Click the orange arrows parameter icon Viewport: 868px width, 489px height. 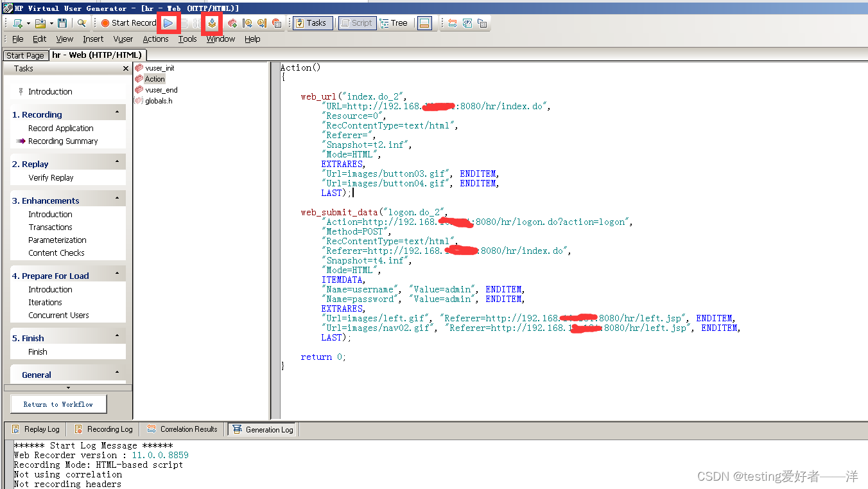[x=453, y=23]
